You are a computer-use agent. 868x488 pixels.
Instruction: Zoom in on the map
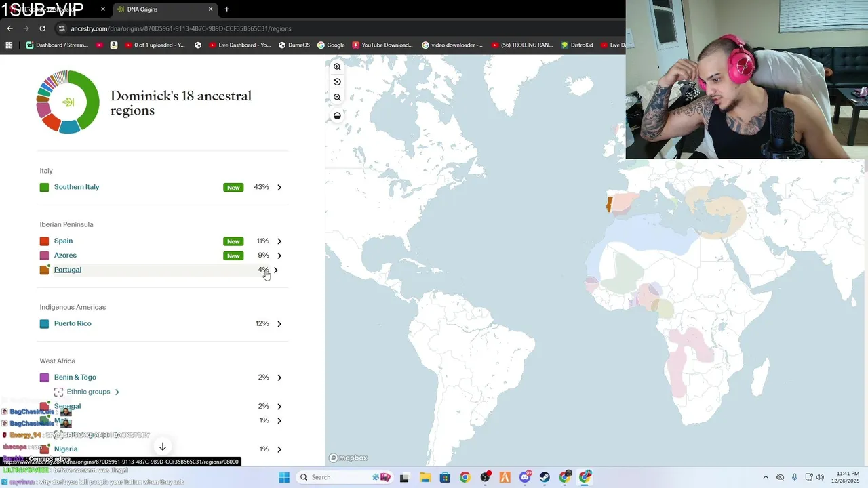pyautogui.click(x=337, y=67)
